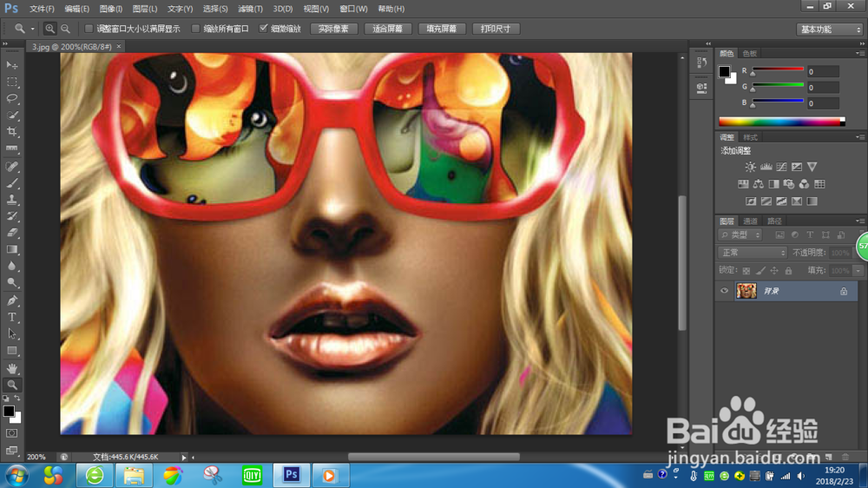868x488 pixels.
Task: Toggle lock image pixels icon
Action: [x=760, y=271]
